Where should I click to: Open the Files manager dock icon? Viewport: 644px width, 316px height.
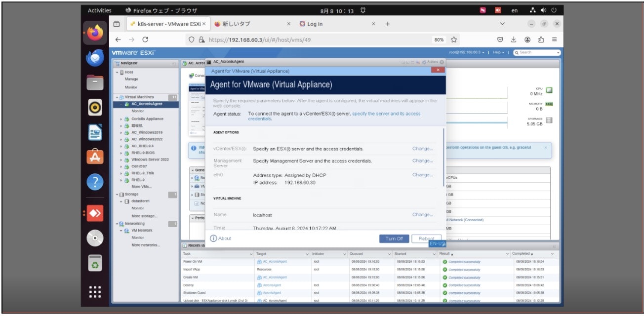tap(95, 82)
